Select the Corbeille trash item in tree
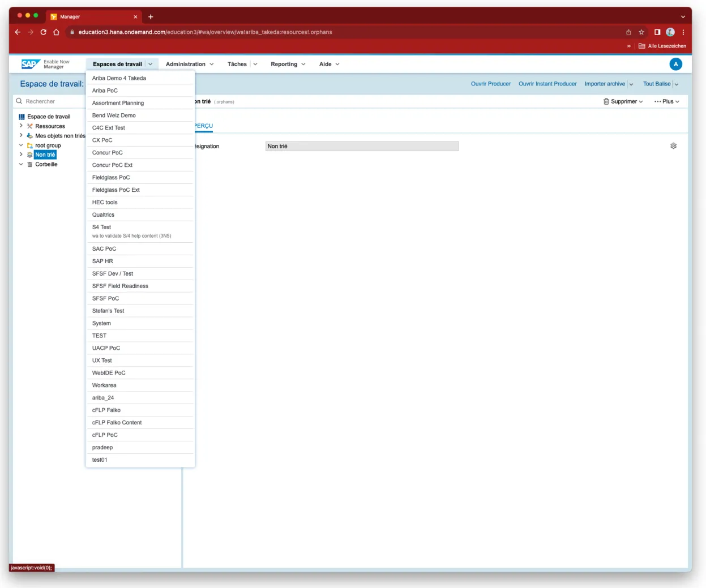The height and width of the screenshot is (588, 706). (x=46, y=164)
